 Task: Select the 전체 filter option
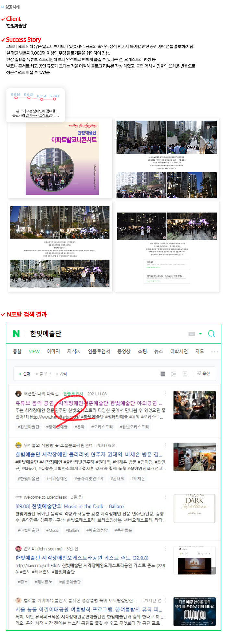(25, 374)
